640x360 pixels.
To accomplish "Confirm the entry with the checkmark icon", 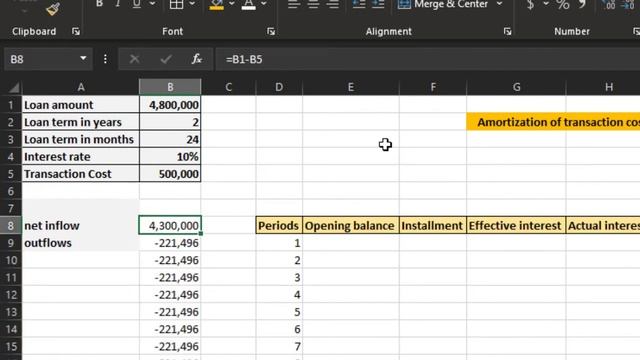I will [x=166, y=59].
